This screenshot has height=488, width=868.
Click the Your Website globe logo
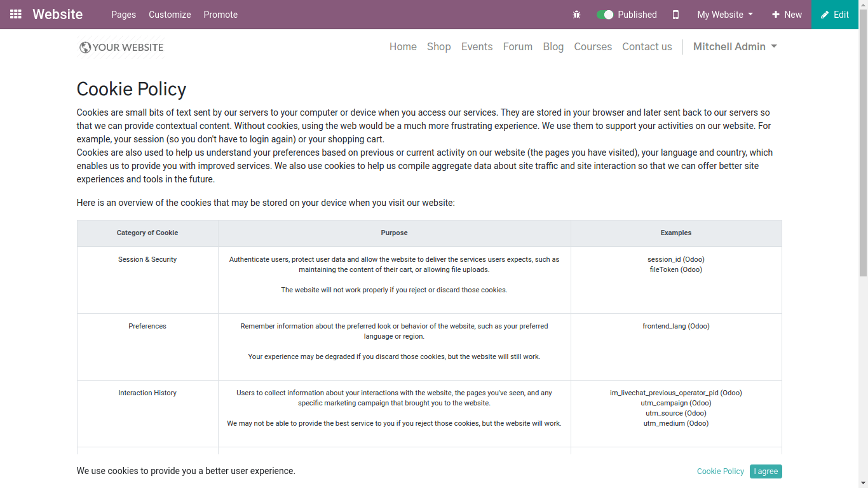[121, 47]
